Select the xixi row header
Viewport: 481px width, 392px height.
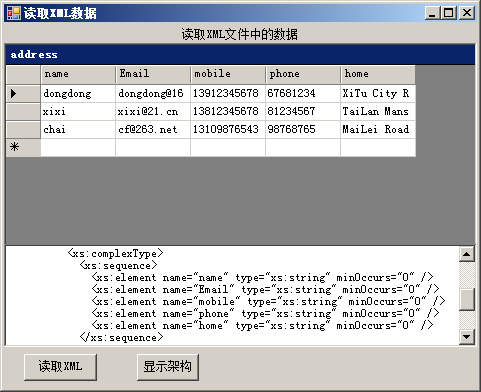point(23,111)
